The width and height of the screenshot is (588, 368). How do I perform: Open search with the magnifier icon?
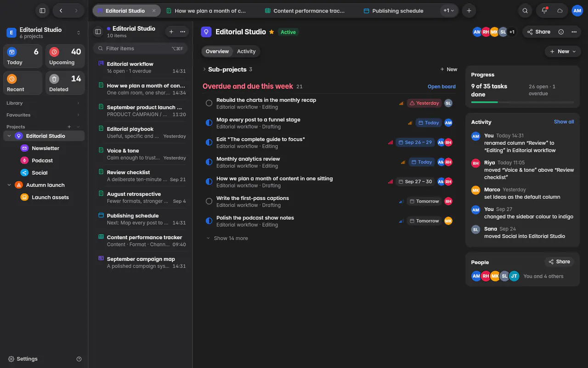(x=525, y=11)
